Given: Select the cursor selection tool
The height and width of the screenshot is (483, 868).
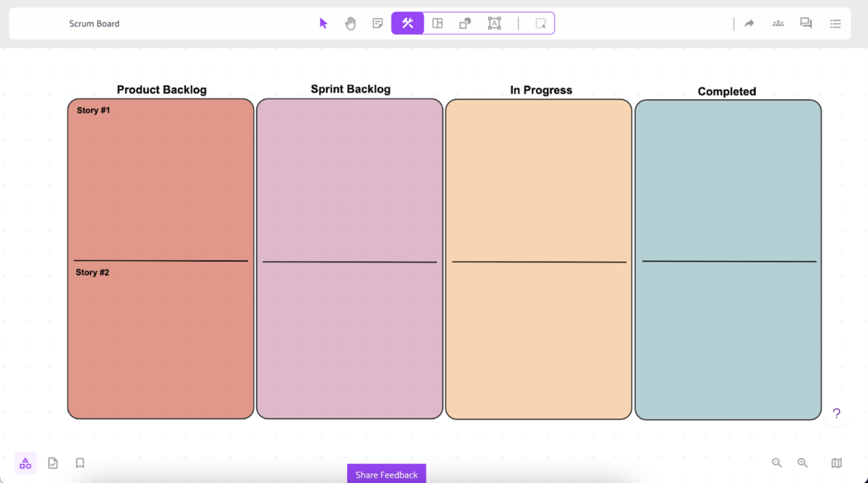Looking at the screenshot, I should (x=323, y=22).
